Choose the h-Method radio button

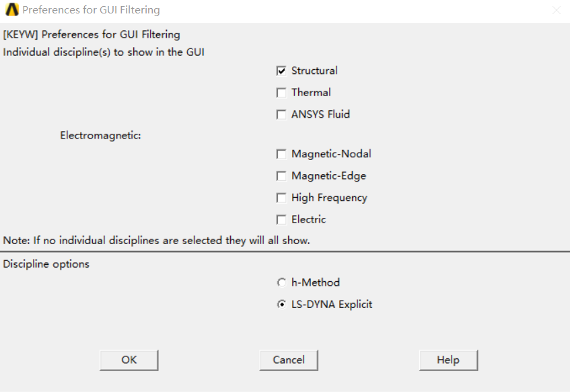(281, 282)
